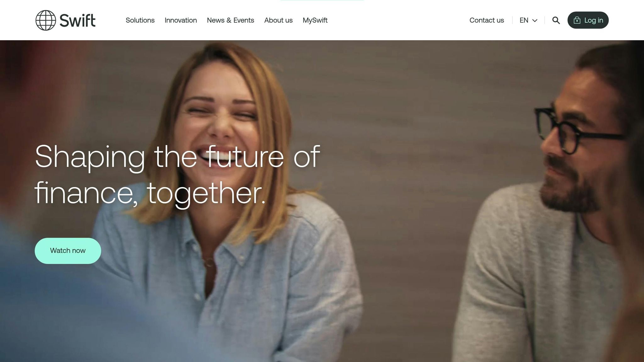Click the teal progress bar at top
The width and height of the screenshot is (644, 362).
(322, 0)
